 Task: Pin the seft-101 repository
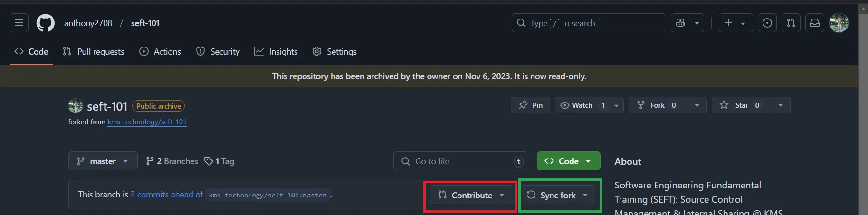pyautogui.click(x=530, y=105)
